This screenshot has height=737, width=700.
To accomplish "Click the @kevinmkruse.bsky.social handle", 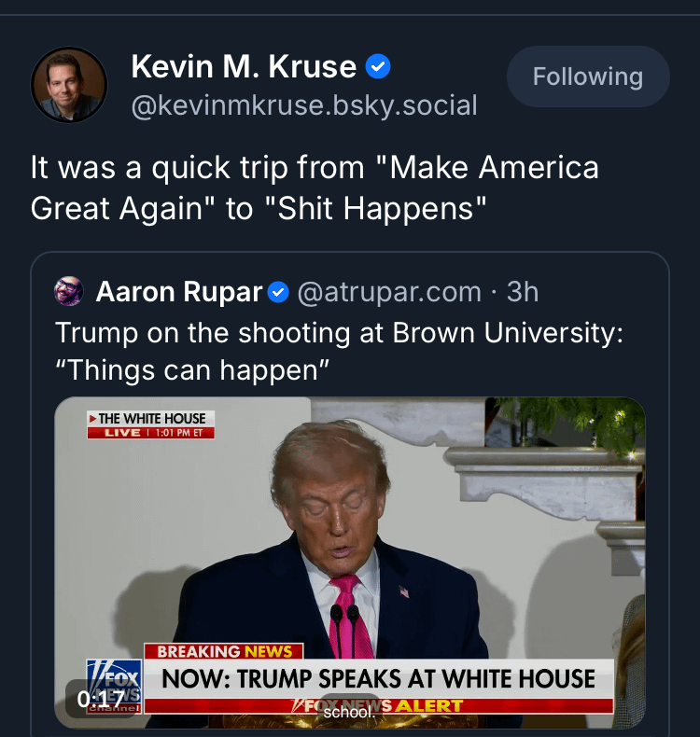I will [304, 105].
